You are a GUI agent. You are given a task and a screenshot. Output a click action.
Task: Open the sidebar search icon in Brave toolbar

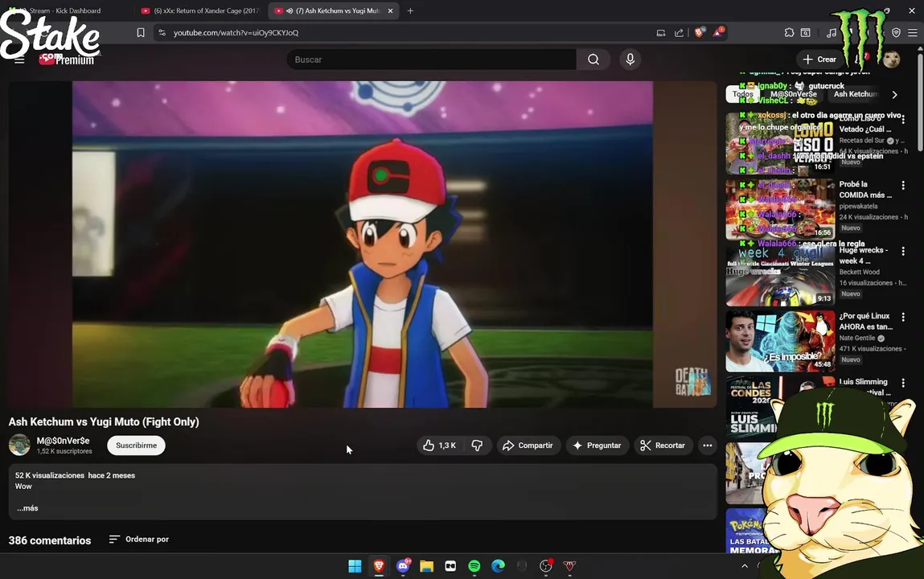coord(806,33)
